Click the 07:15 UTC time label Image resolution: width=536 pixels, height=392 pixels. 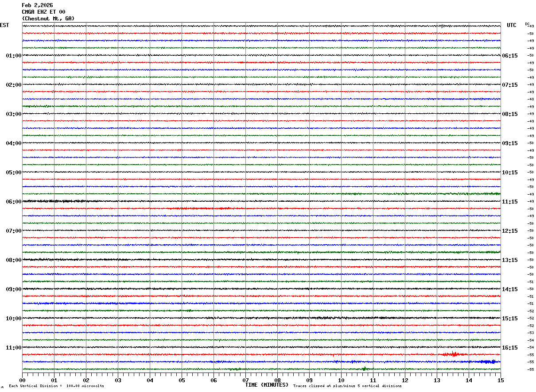pos(510,85)
